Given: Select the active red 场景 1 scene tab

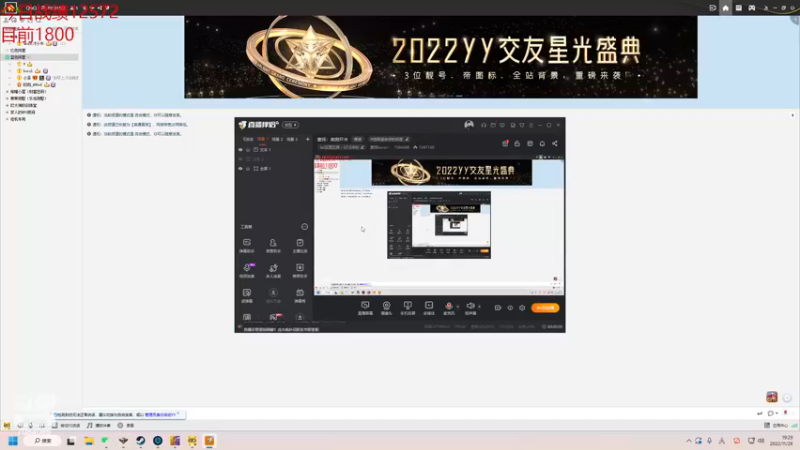Looking at the screenshot, I should (x=262, y=139).
